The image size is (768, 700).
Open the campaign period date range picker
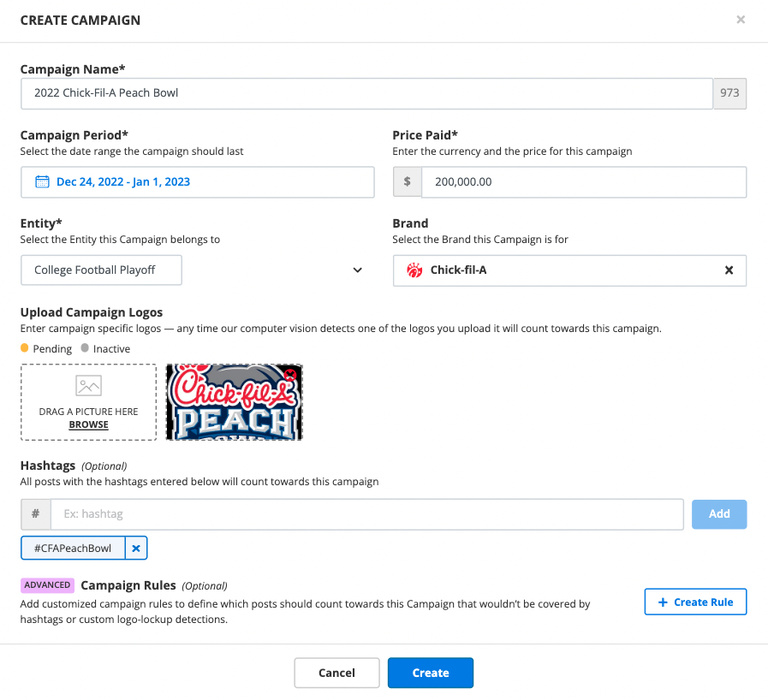tap(197, 182)
